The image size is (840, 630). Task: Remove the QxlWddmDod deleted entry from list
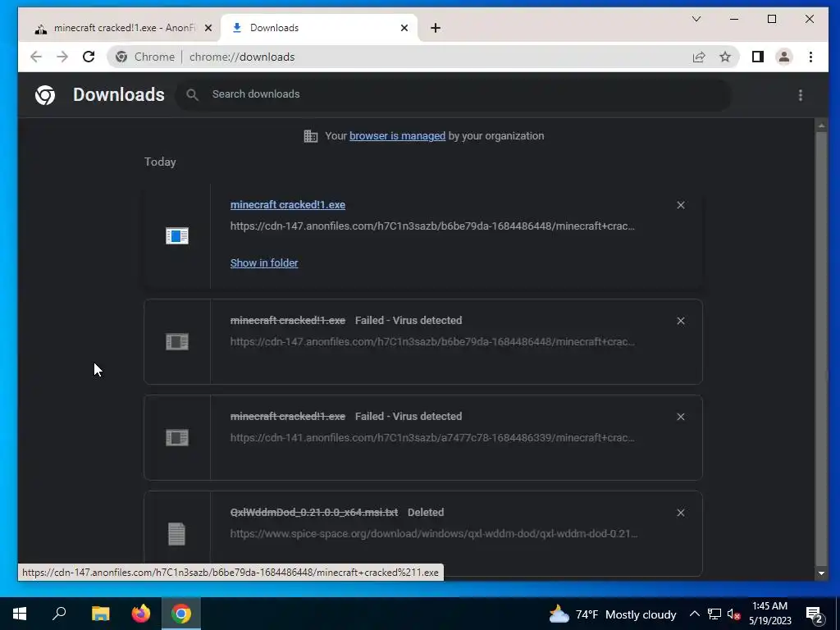coord(680,513)
